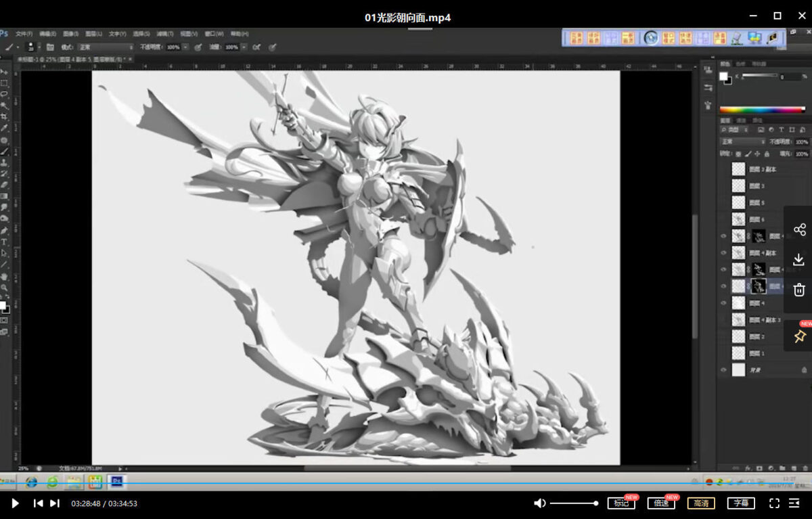Select the Zoom magnifier tool

point(4,288)
